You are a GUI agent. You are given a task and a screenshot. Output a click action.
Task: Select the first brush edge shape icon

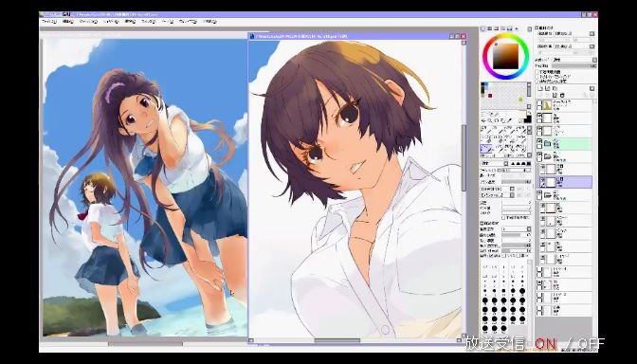(513, 163)
